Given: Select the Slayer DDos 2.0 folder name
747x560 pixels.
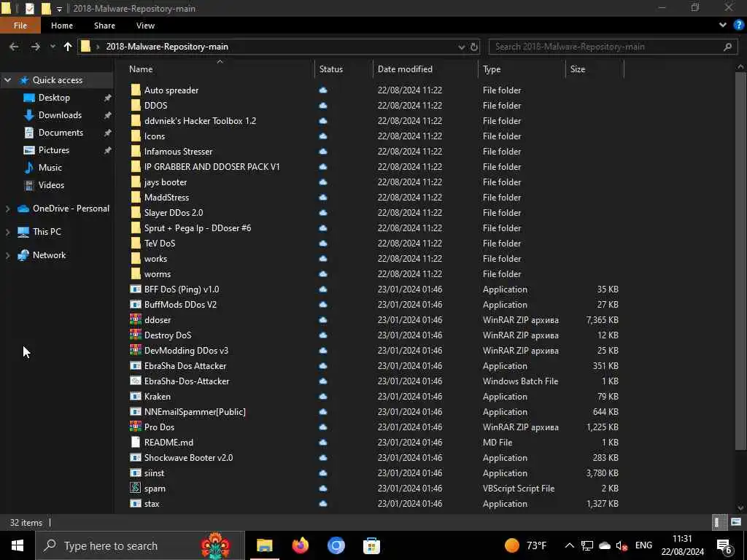Looking at the screenshot, I should coord(174,212).
